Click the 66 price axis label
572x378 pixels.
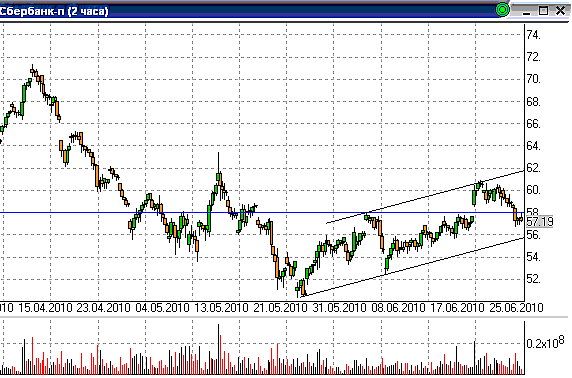(533, 124)
